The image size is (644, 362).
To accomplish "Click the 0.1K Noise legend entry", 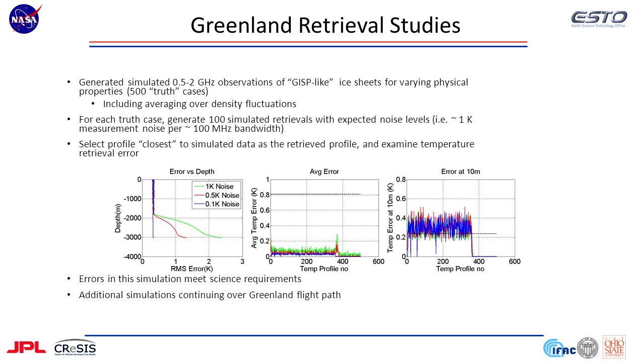I will pos(215,204).
